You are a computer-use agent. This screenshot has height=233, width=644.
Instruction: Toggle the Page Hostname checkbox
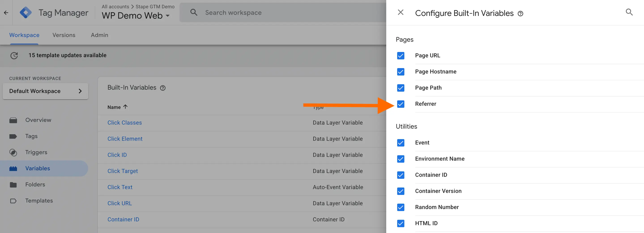(x=401, y=72)
